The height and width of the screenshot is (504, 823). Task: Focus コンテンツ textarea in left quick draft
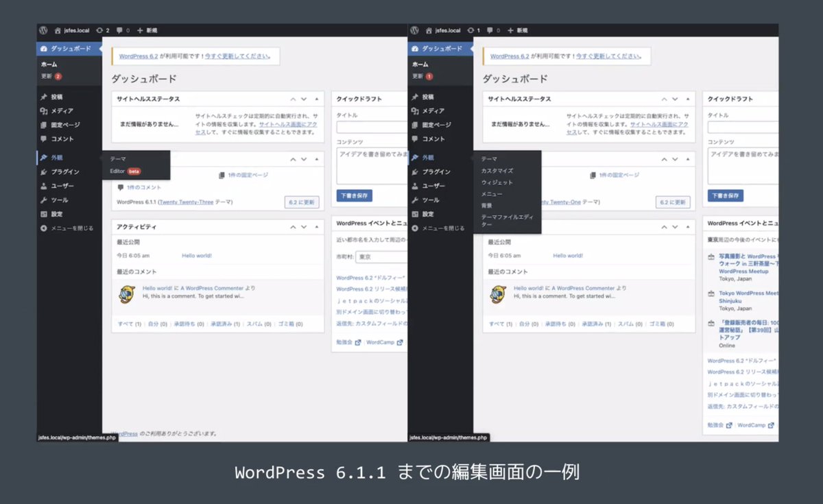pyautogui.click(x=372, y=165)
